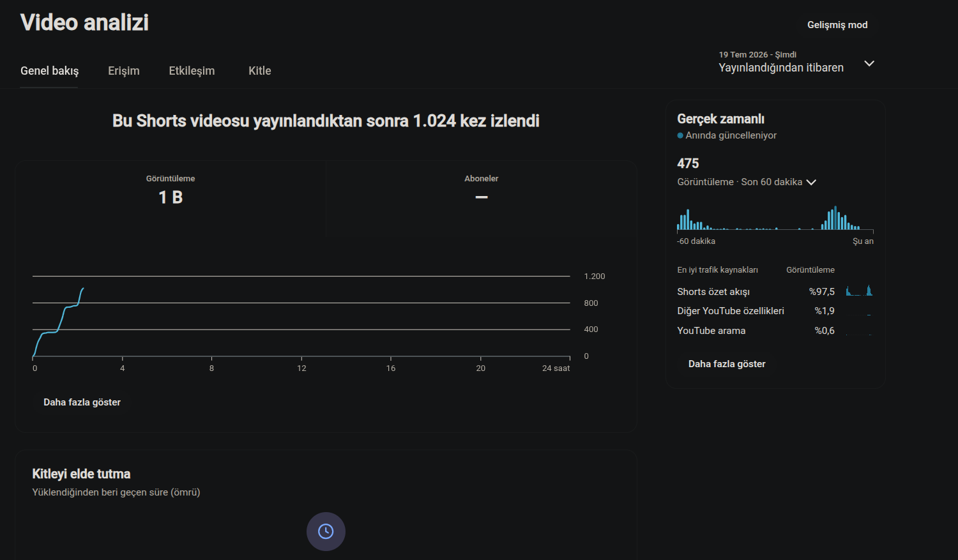Click the %1,9 percentage value
The width and height of the screenshot is (958, 560).
pos(825,311)
